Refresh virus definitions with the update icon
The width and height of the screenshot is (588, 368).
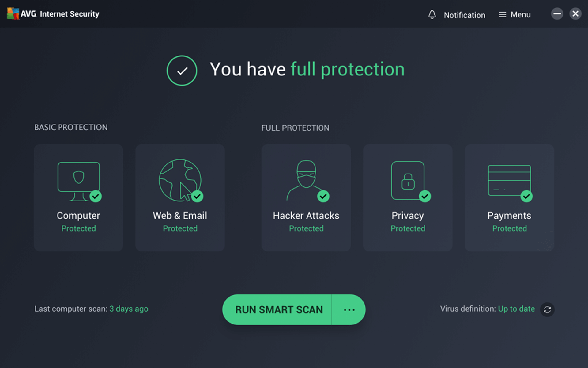[x=547, y=309]
